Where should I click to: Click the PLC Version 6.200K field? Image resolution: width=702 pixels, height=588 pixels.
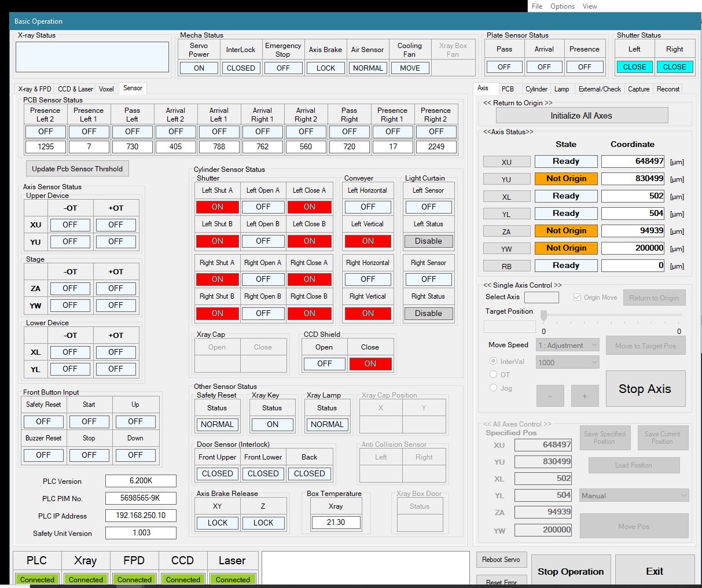141,481
